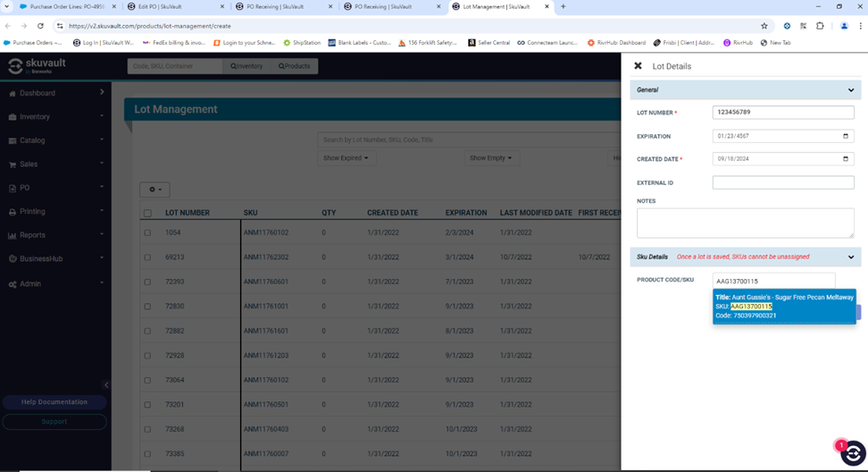This screenshot has height=472, width=868.
Task: Check the row for lot 73201
Action: click(147, 405)
